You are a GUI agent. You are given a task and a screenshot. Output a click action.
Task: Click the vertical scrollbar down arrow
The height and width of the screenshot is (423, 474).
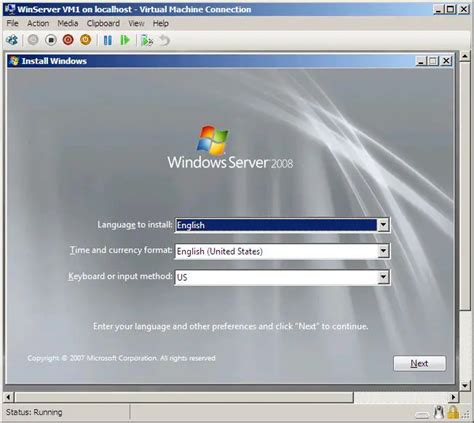tap(465, 386)
